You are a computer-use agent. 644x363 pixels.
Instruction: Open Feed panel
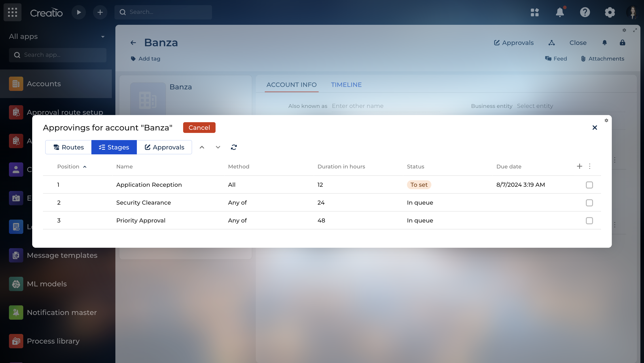pyautogui.click(x=556, y=59)
